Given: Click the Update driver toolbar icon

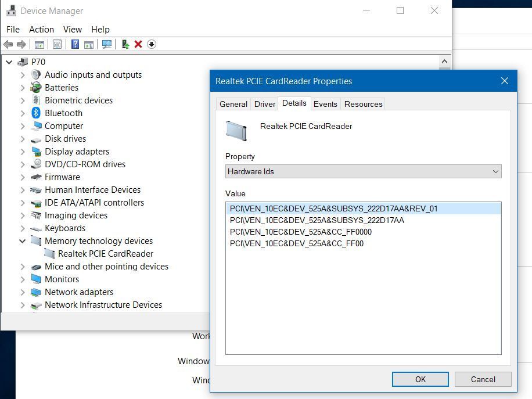Looking at the screenshot, I should (125, 45).
